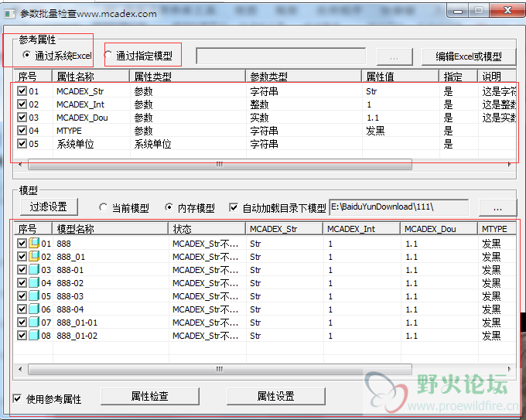Click the part icon for model 888-03
Image resolution: width=526 pixels, height=420 pixels.
(34, 296)
